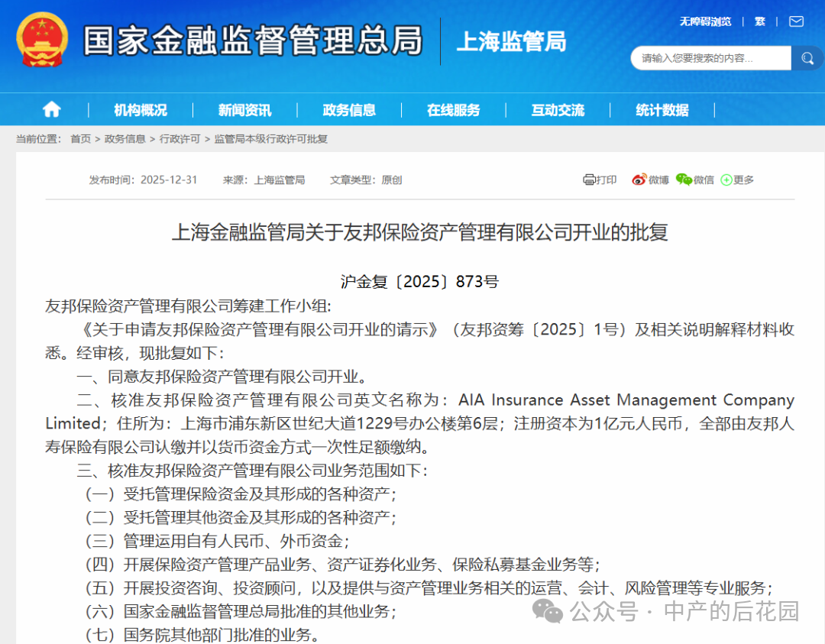825x644 pixels.
Task: Share via the WeChat icon
Action: pos(684,180)
